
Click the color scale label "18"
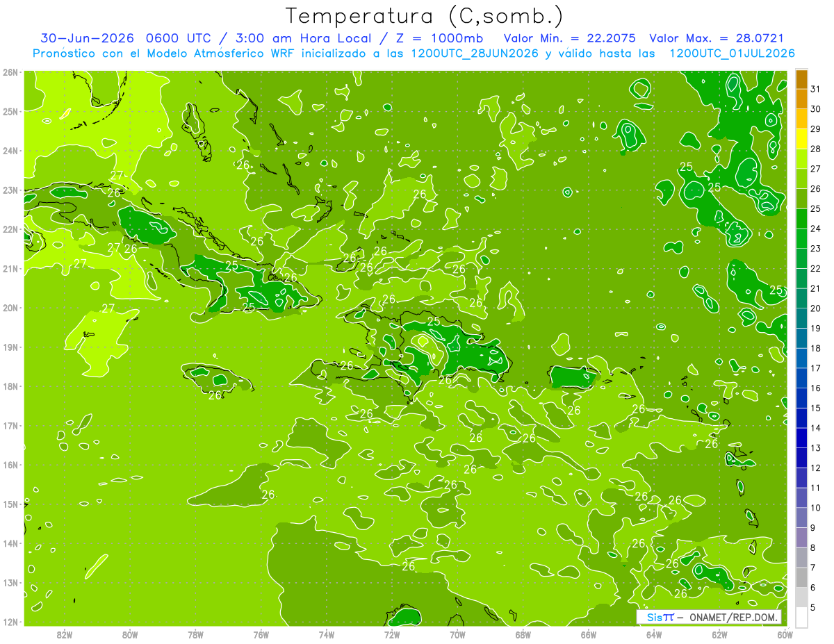point(815,348)
